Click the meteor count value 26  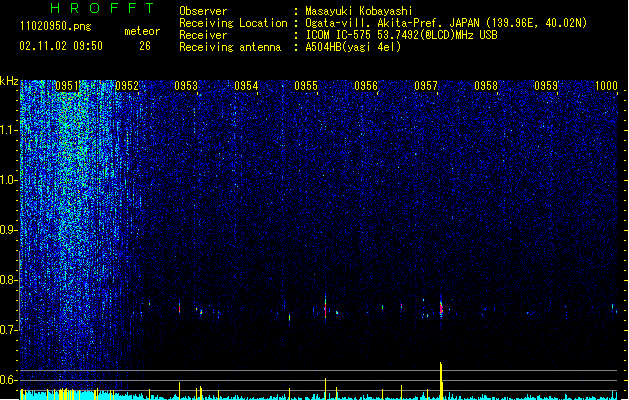[145, 46]
